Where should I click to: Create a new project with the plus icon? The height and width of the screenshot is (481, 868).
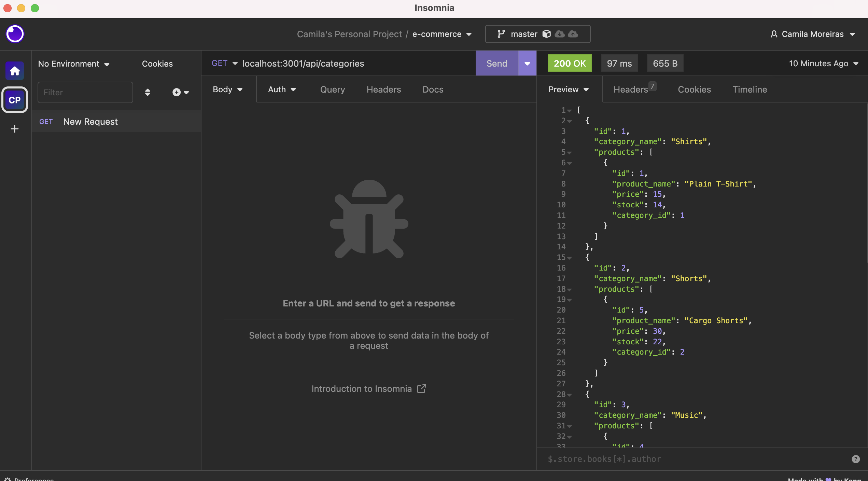point(14,129)
